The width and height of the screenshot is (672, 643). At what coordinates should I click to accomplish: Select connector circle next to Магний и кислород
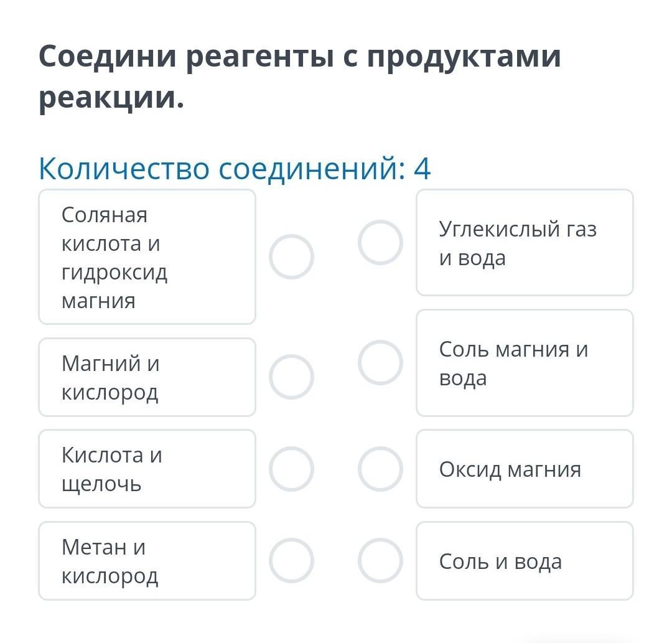click(x=291, y=377)
